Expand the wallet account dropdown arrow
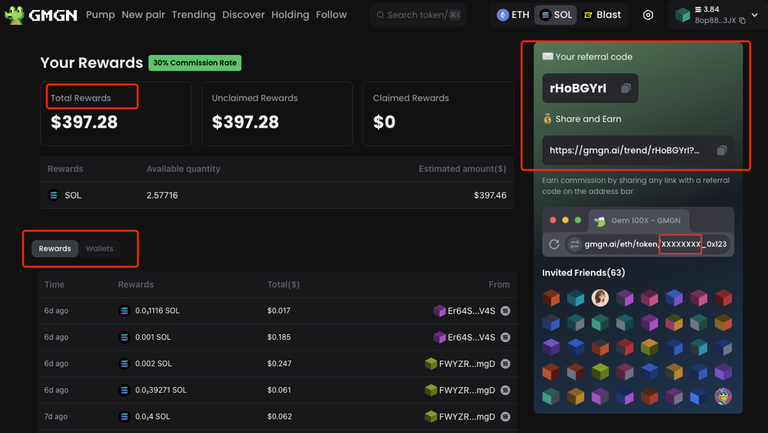768x433 pixels. (x=757, y=15)
